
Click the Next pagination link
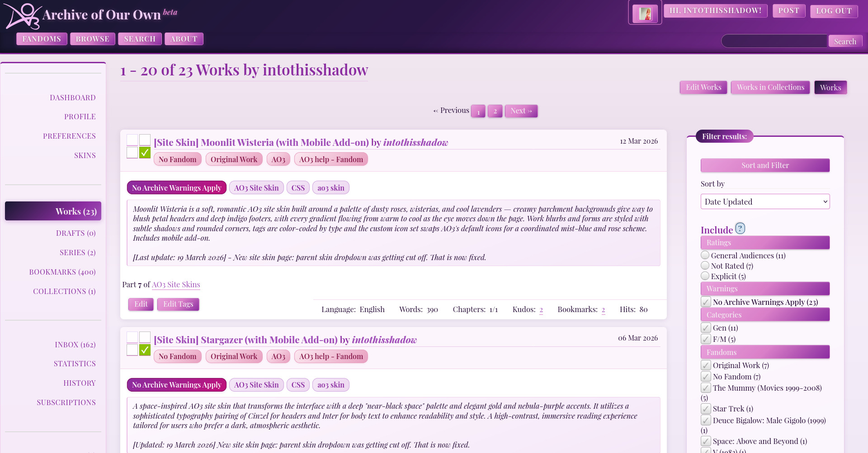(x=521, y=111)
